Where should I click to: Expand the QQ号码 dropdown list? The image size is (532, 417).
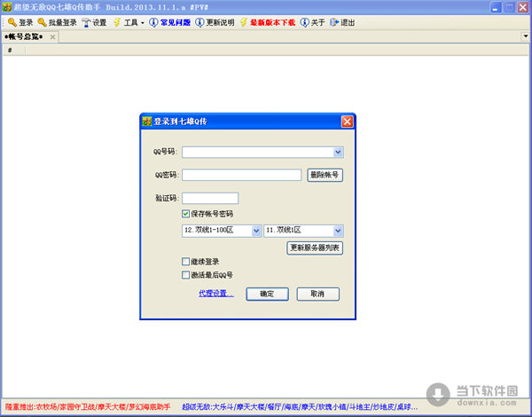click(338, 153)
